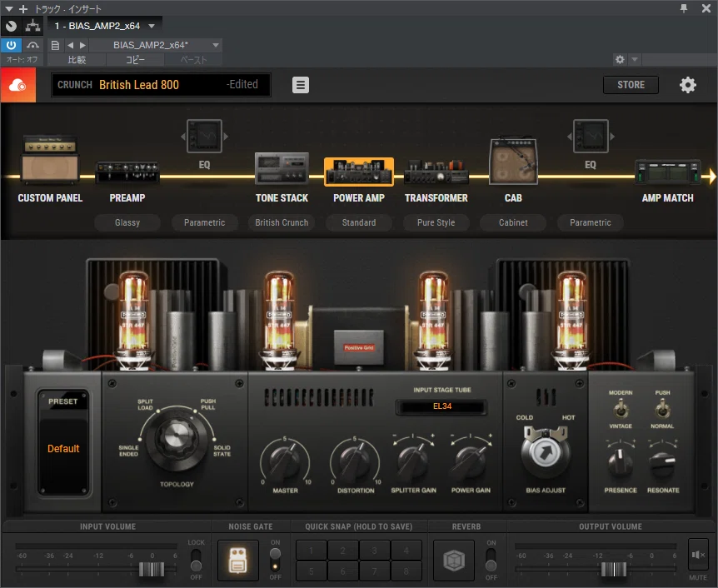Click the British Lead 800 preset name field
Image resolution: width=718 pixels, height=588 pixels.
[x=162, y=85]
